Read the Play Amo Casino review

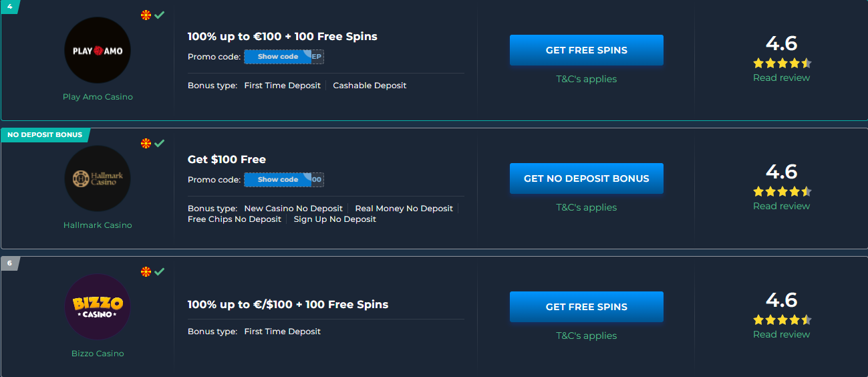pos(781,78)
